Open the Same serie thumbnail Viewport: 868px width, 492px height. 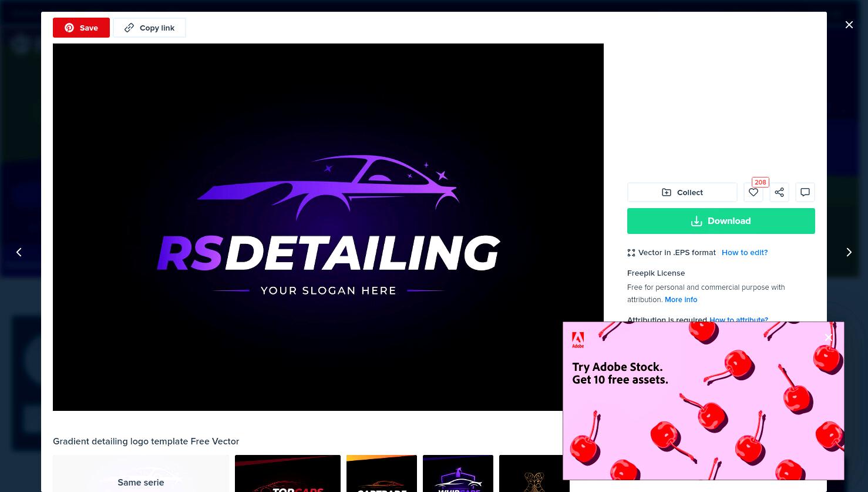pos(141,474)
